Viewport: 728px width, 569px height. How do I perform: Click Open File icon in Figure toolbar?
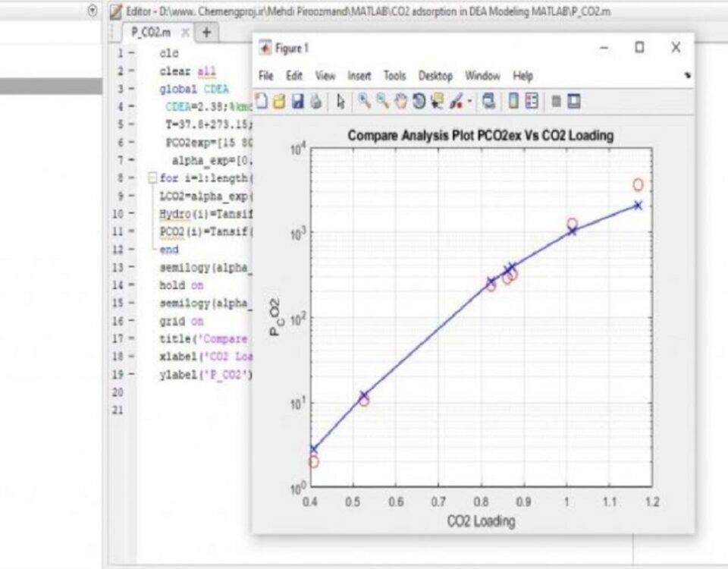pyautogui.click(x=279, y=101)
